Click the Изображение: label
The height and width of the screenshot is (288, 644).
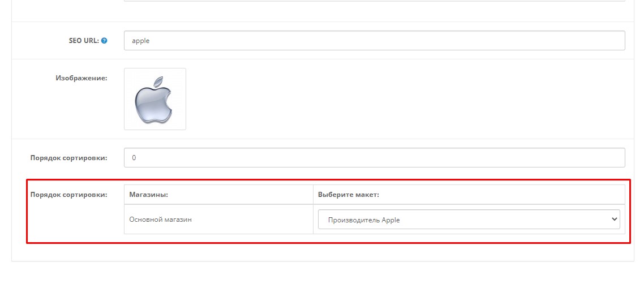point(81,78)
